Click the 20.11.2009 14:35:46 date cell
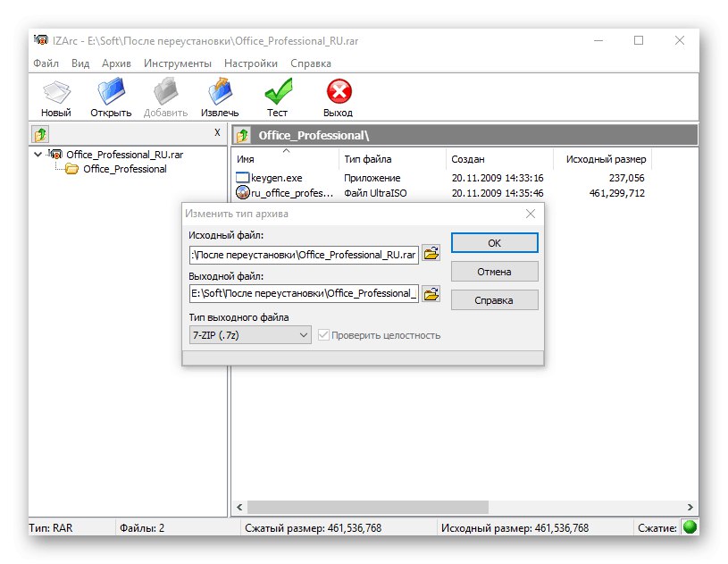 click(498, 193)
